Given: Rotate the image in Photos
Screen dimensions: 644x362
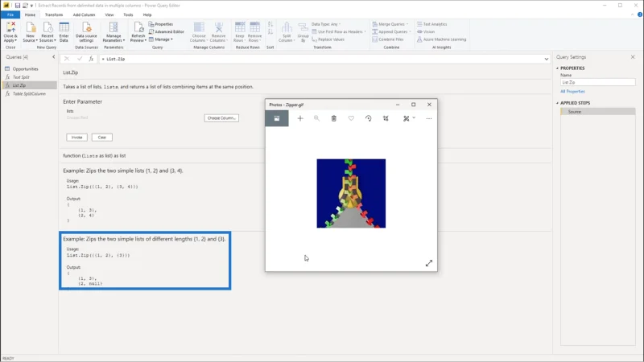Looking at the screenshot, I should click(369, 118).
